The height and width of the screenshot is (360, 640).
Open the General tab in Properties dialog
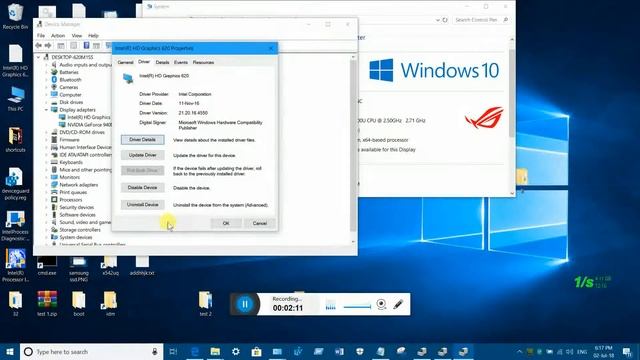point(125,62)
